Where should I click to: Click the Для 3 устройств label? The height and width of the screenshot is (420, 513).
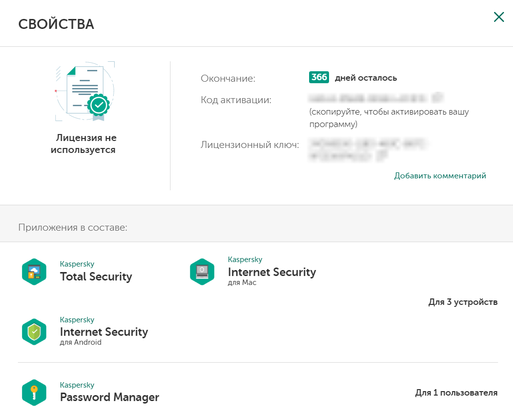click(463, 302)
